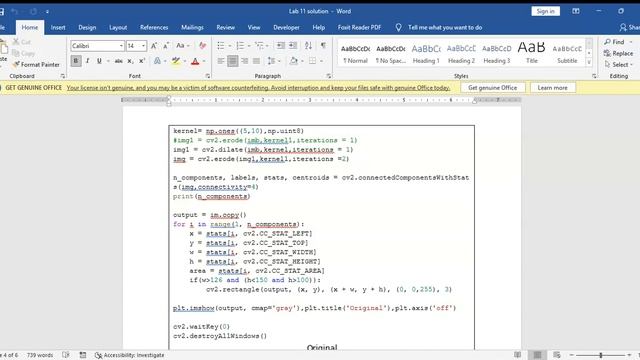Apply Text Highlight Color

(x=176, y=61)
